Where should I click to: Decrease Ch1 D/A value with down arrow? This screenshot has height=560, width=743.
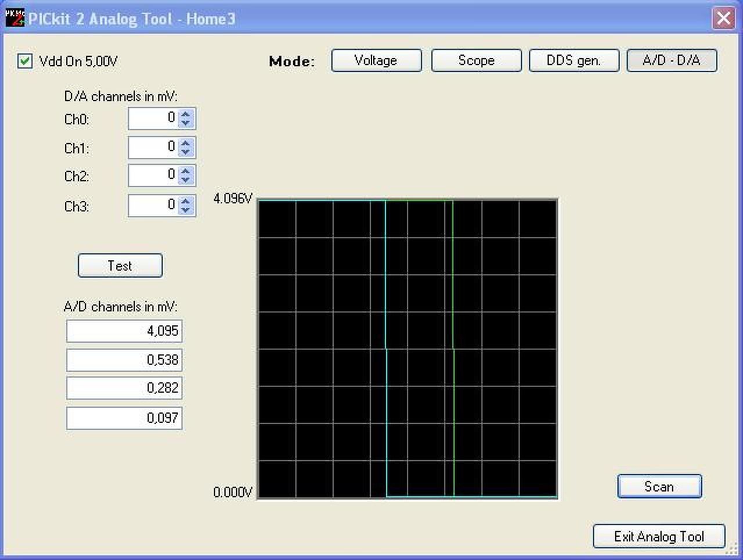click(186, 151)
